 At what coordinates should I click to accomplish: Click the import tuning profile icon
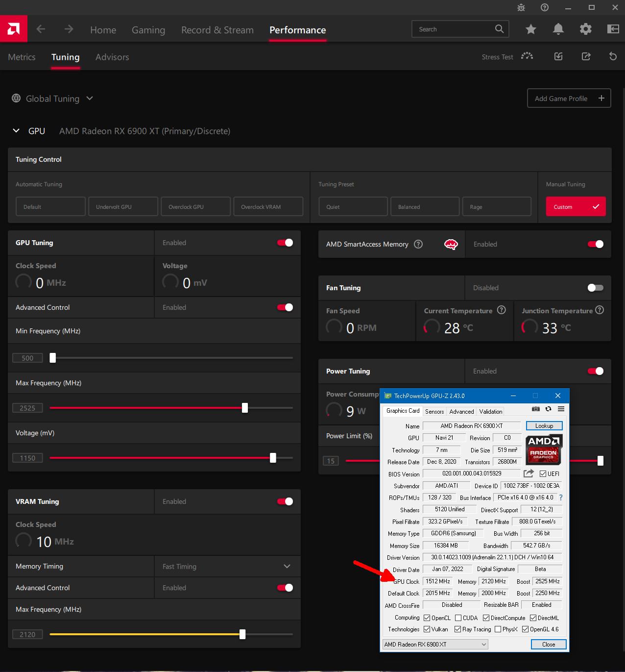click(x=558, y=56)
